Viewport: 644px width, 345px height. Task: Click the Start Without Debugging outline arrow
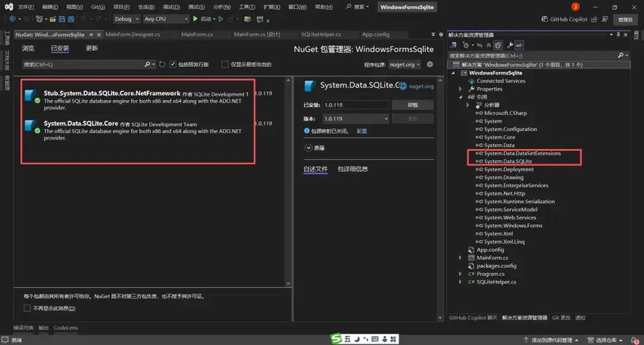tap(221, 19)
